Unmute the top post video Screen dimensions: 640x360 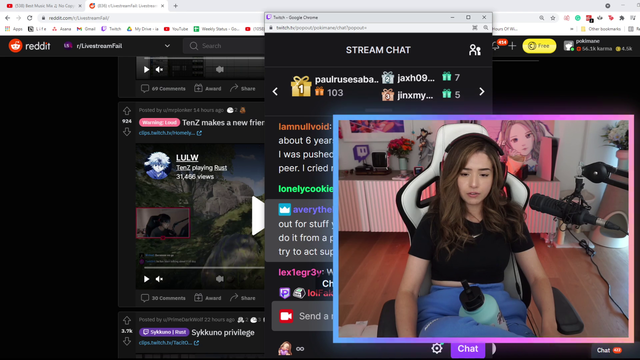click(x=159, y=69)
